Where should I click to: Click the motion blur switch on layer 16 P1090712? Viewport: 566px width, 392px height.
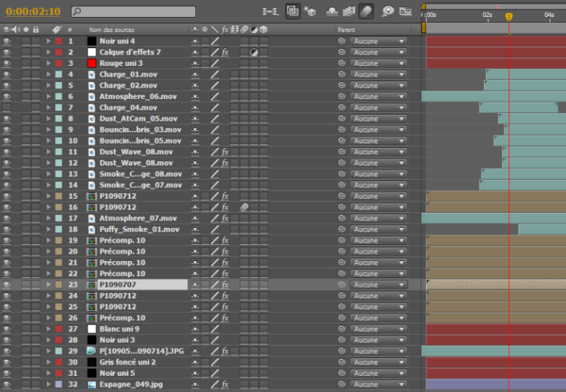[244, 207]
